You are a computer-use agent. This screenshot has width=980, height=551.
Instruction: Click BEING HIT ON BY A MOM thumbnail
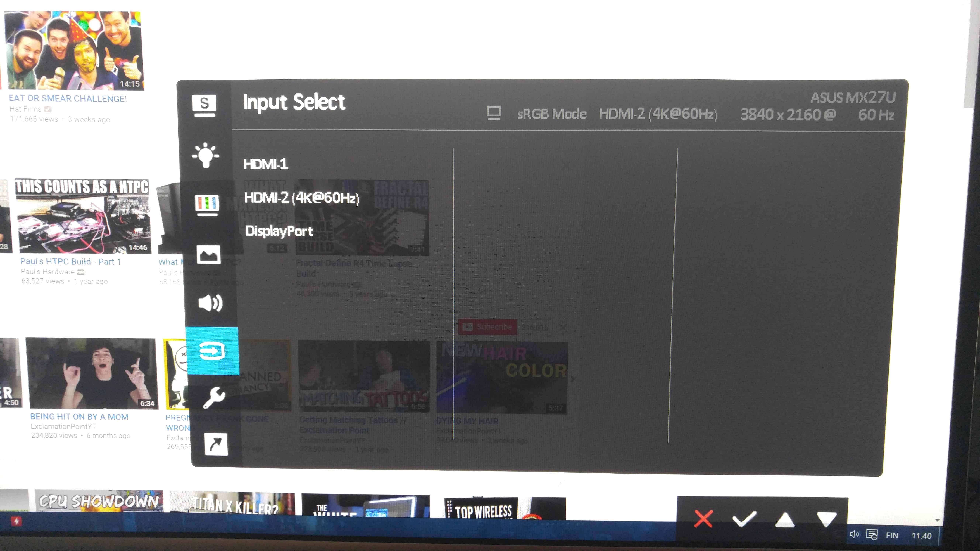coord(92,373)
